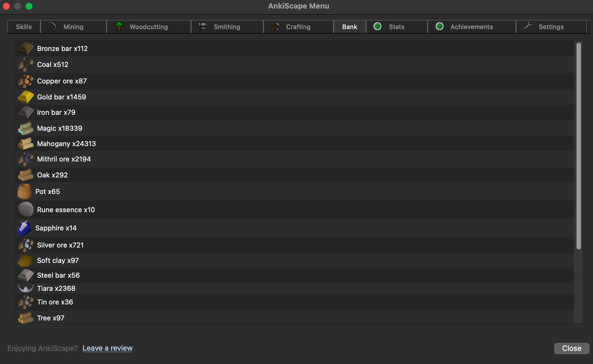Click the Pot icon in the bank list

tap(25, 191)
